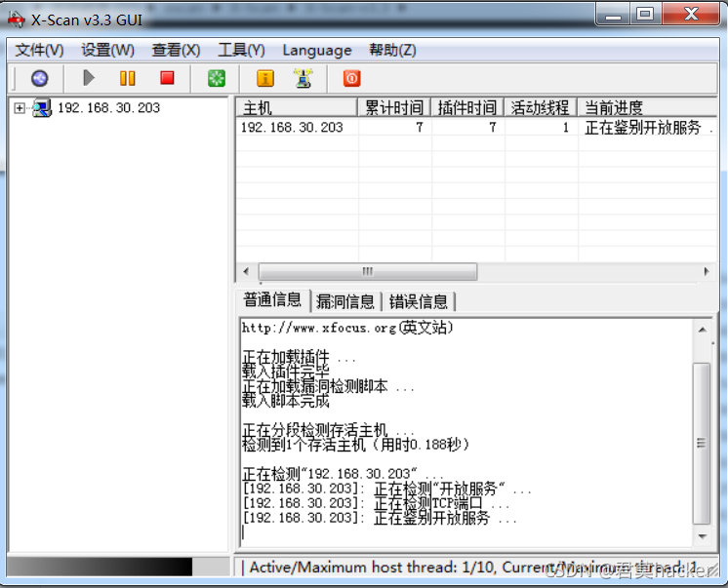728x588 pixels.
Task: Click the http://www.xfocus.org line in log
Action: click(347, 328)
